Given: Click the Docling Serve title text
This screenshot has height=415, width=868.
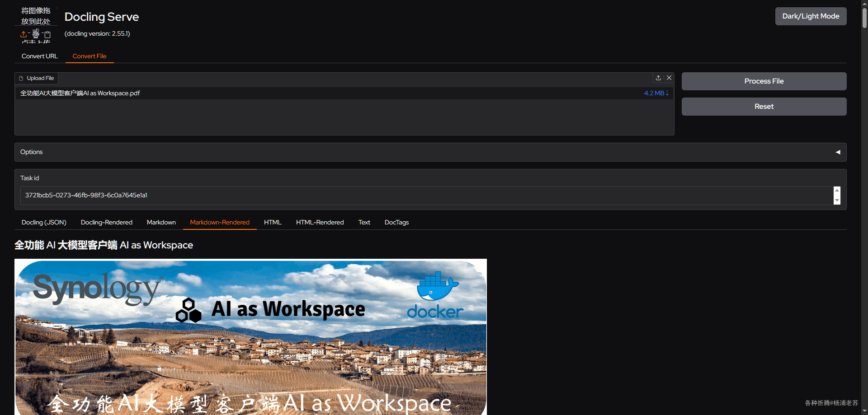Looking at the screenshot, I should point(102,17).
